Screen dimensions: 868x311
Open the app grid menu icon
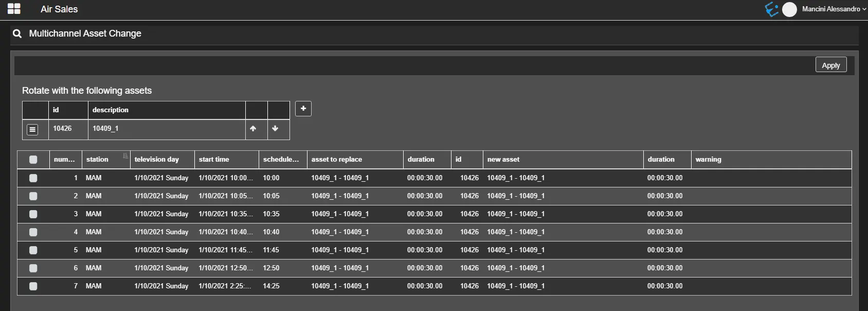pos(14,9)
